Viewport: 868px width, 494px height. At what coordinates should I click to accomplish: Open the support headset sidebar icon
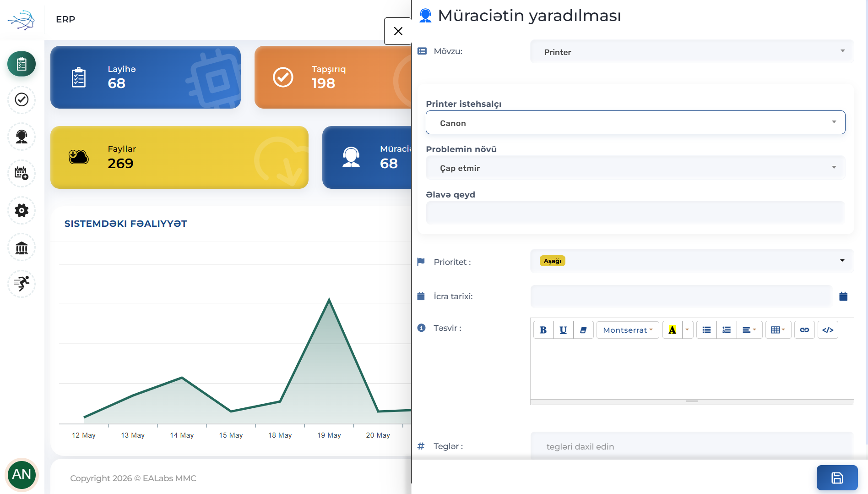click(22, 137)
